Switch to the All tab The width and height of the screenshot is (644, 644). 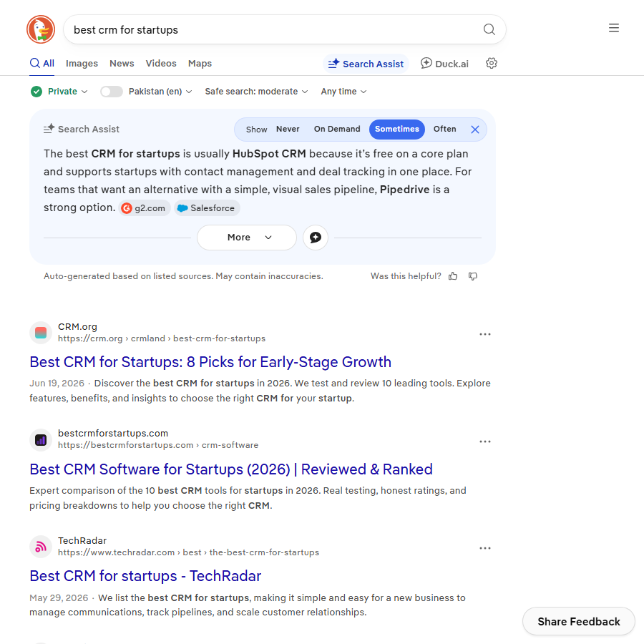pyautogui.click(x=42, y=64)
